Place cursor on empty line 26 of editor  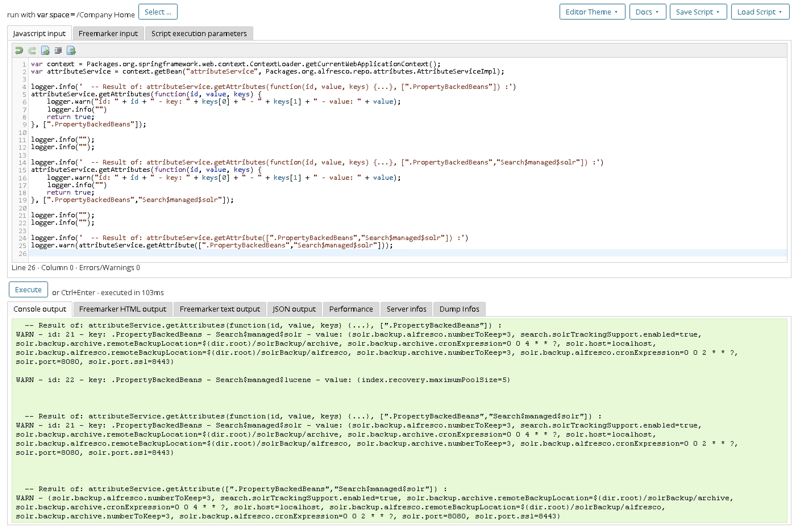[407, 253]
